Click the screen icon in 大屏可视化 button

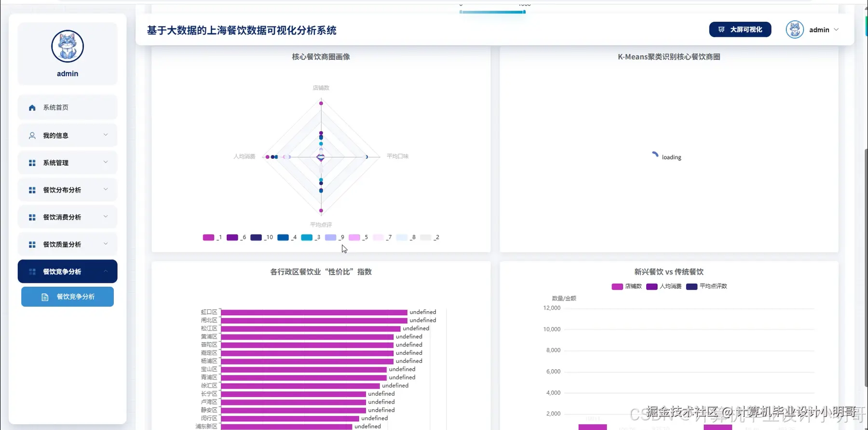[x=721, y=29]
